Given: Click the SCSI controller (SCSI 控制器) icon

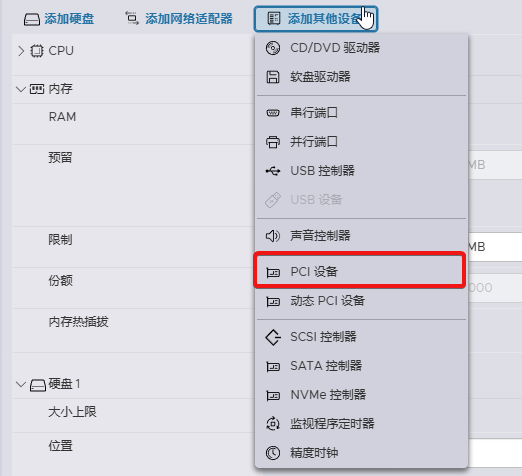Looking at the screenshot, I should click(273, 337).
